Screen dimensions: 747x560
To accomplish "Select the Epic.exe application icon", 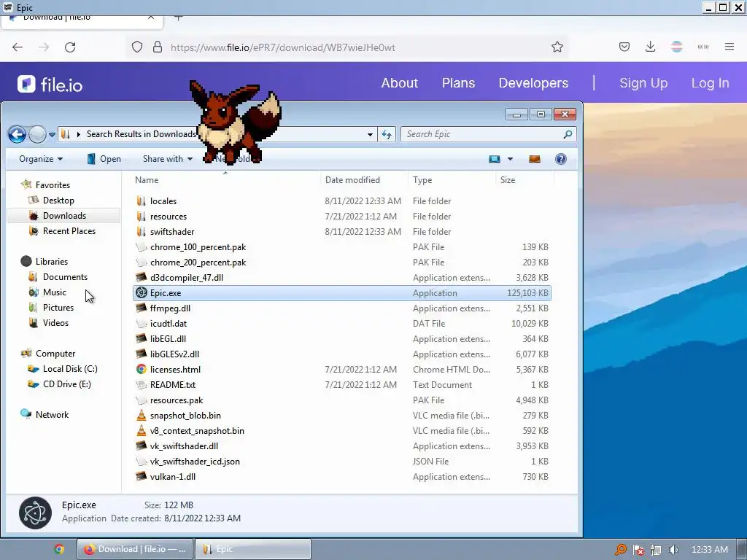I will (142, 293).
